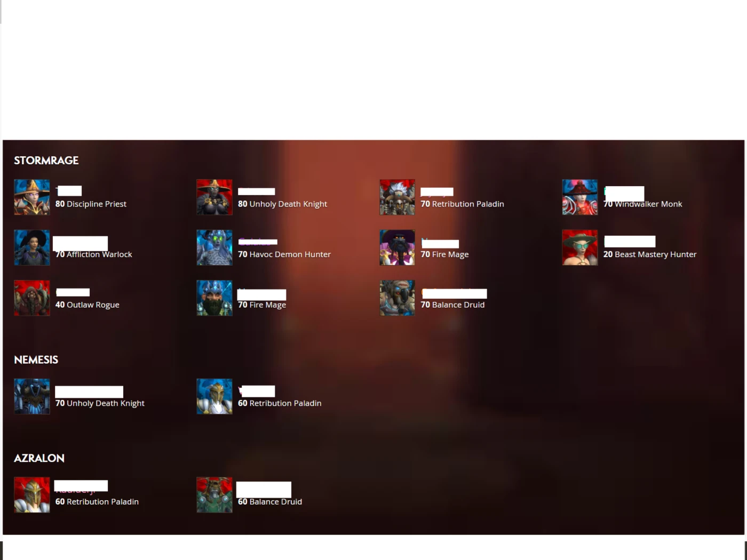Open Stormrage '70 Balance Druid' text link
747x560 pixels.
[452, 305]
